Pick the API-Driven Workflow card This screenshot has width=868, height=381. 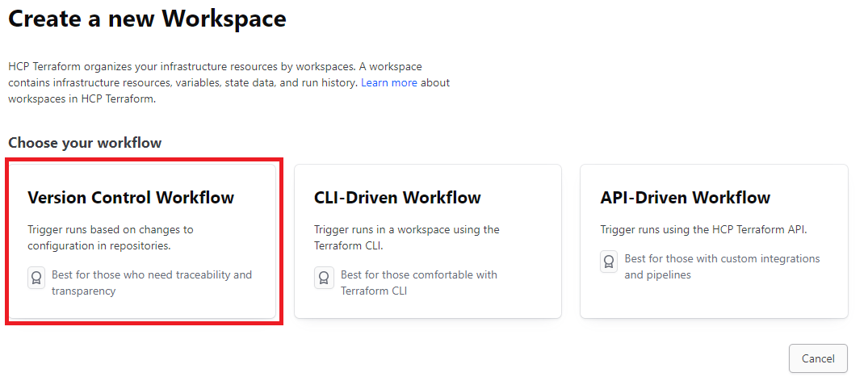(x=714, y=241)
